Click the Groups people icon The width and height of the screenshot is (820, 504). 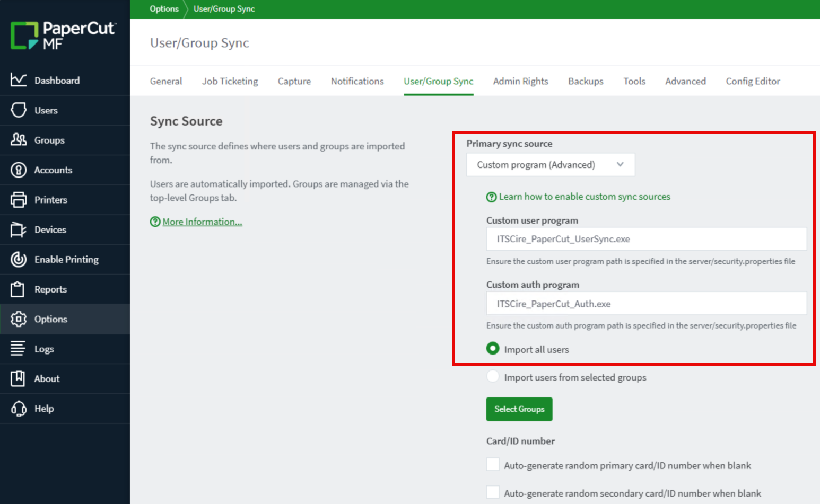pyautogui.click(x=19, y=140)
